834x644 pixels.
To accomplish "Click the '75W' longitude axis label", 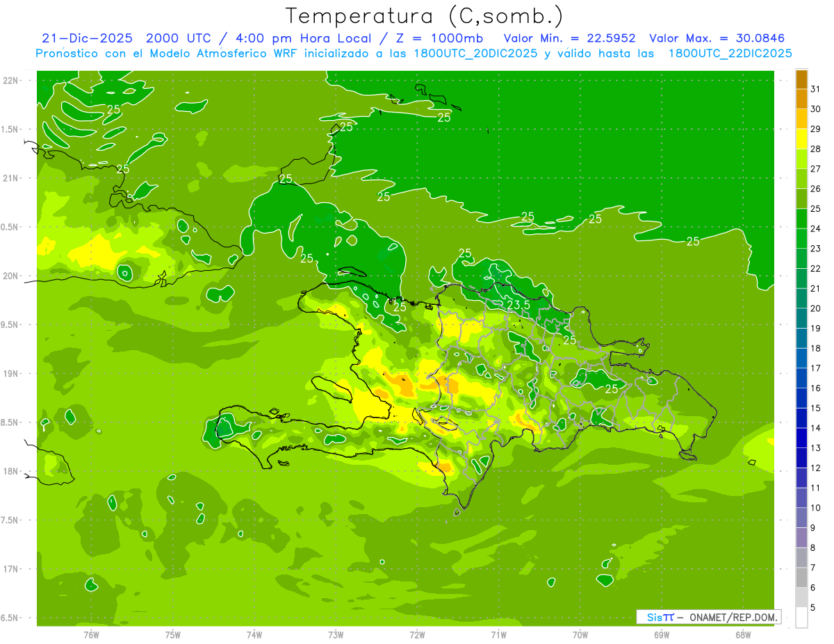I will 172,634.
